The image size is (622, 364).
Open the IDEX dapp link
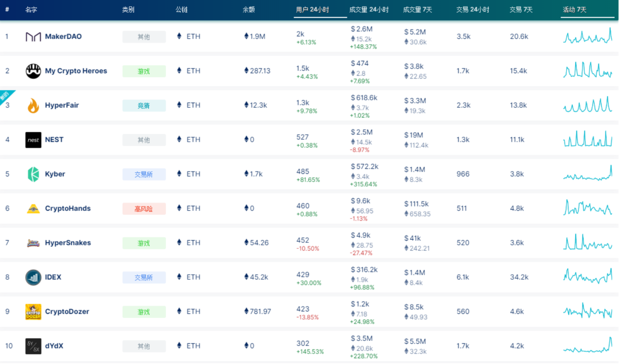(53, 277)
